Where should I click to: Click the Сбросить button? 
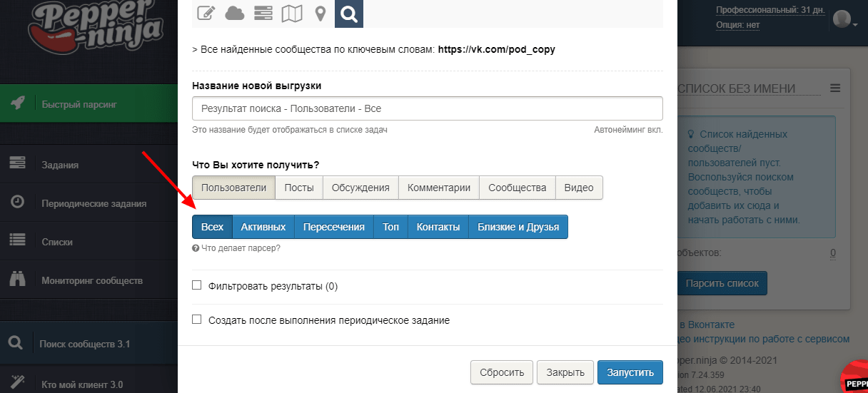[501, 372]
